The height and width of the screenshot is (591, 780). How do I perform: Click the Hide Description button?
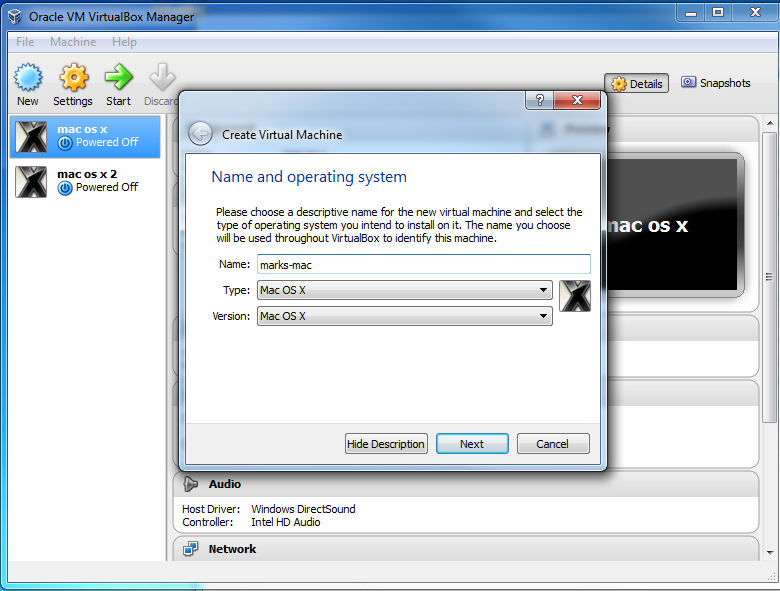pos(386,444)
